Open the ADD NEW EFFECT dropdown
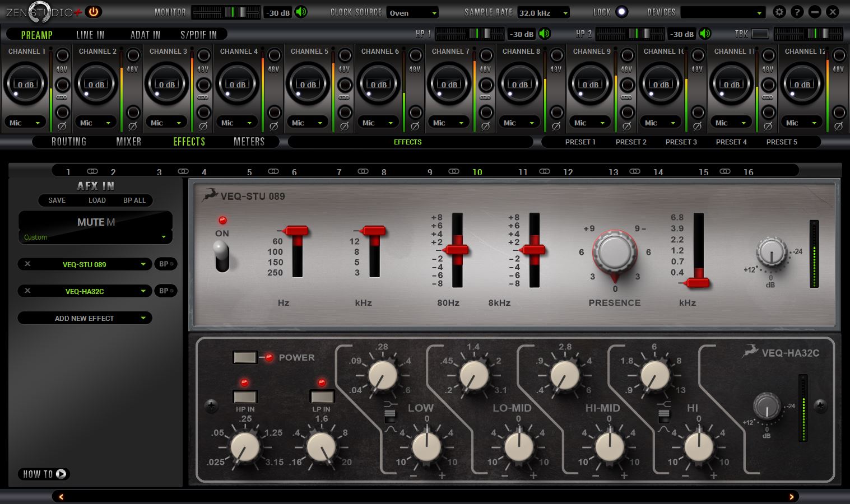 [85, 318]
